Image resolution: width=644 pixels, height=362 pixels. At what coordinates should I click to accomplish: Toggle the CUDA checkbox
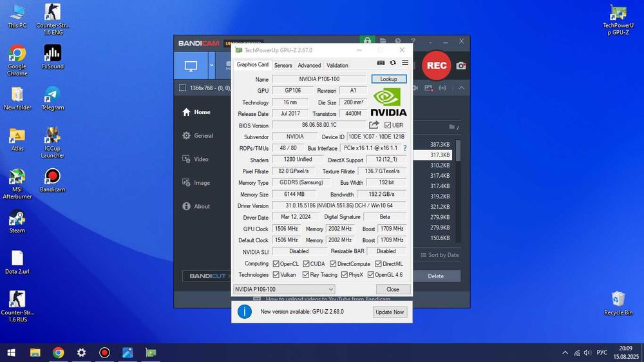pos(306,264)
